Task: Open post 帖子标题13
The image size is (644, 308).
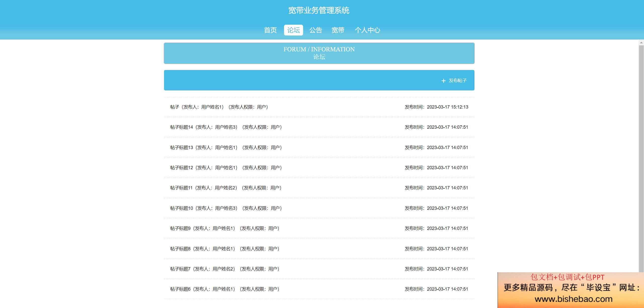Action: (226, 148)
